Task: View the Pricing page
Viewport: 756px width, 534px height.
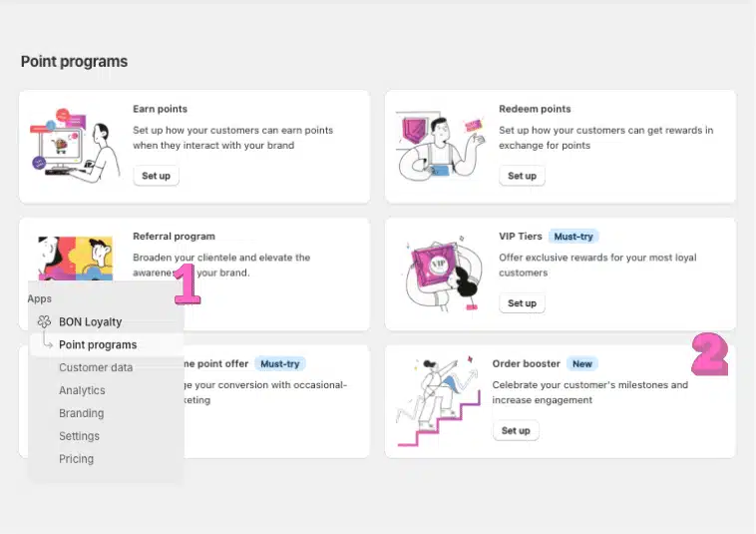Action: (76, 459)
